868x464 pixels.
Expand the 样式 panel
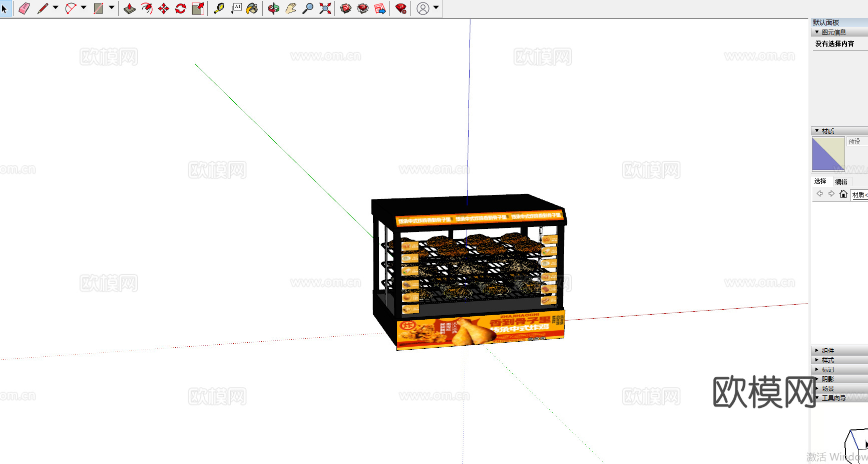tap(839, 360)
